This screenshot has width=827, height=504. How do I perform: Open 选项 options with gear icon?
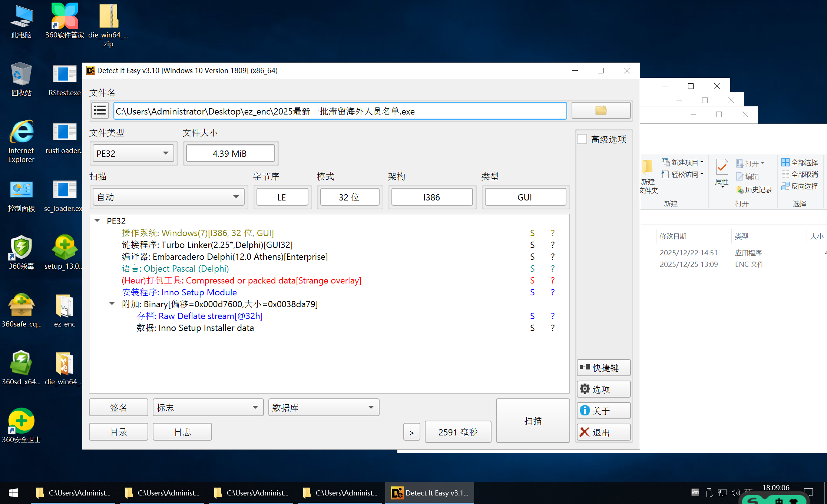(603, 389)
